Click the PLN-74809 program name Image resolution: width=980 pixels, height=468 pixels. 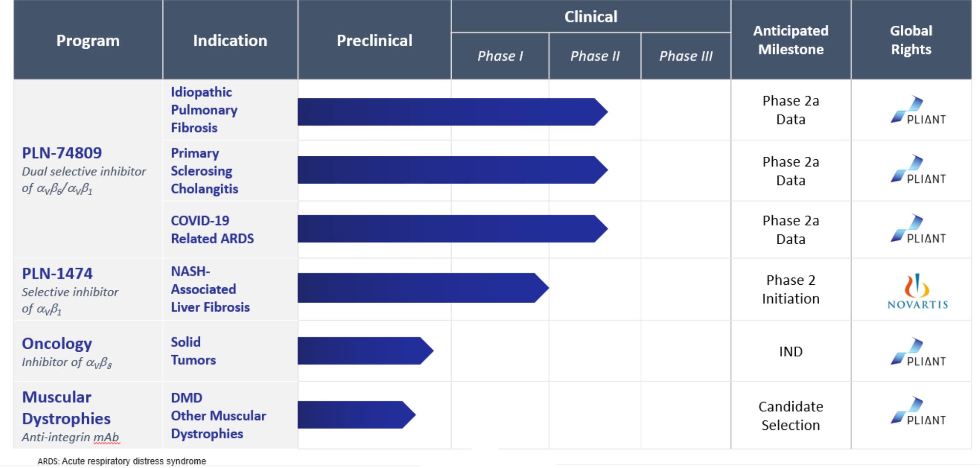coord(62,153)
